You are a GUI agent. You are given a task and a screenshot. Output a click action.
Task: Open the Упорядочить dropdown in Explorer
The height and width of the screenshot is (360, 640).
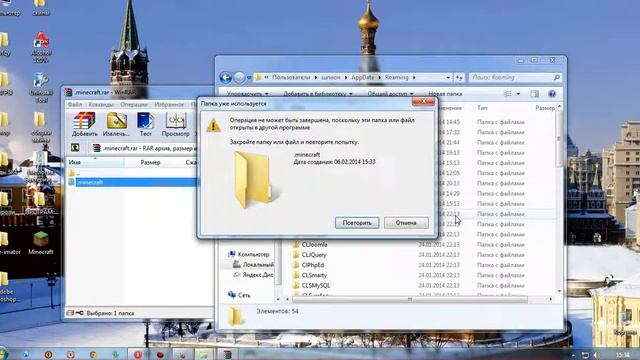coord(247,94)
